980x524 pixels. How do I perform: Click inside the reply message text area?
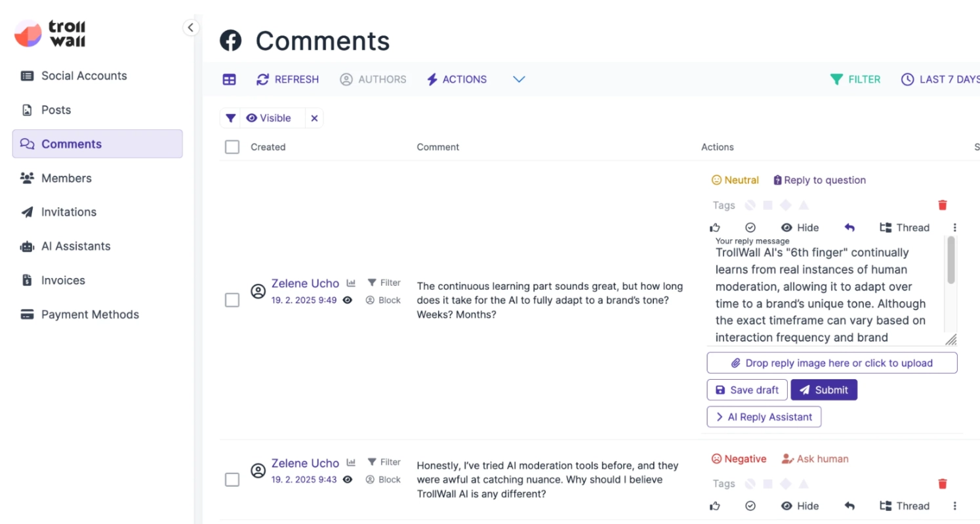[x=827, y=292]
